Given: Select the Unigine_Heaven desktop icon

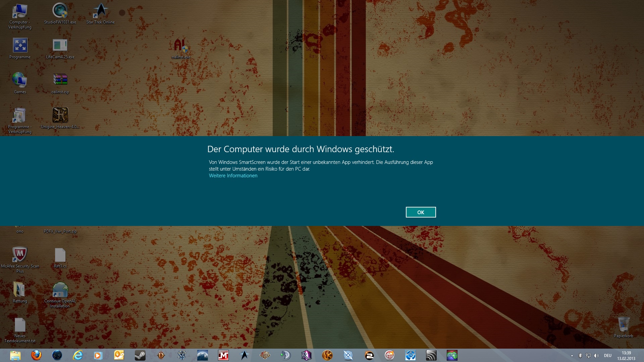Looking at the screenshot, I should [x=60, y=117].
